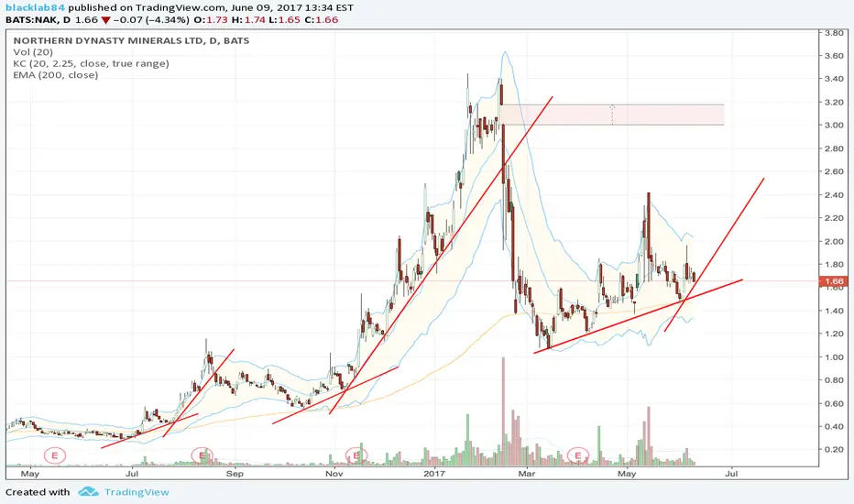
Task: Click the Created with footer text
Action: (38, 492)
